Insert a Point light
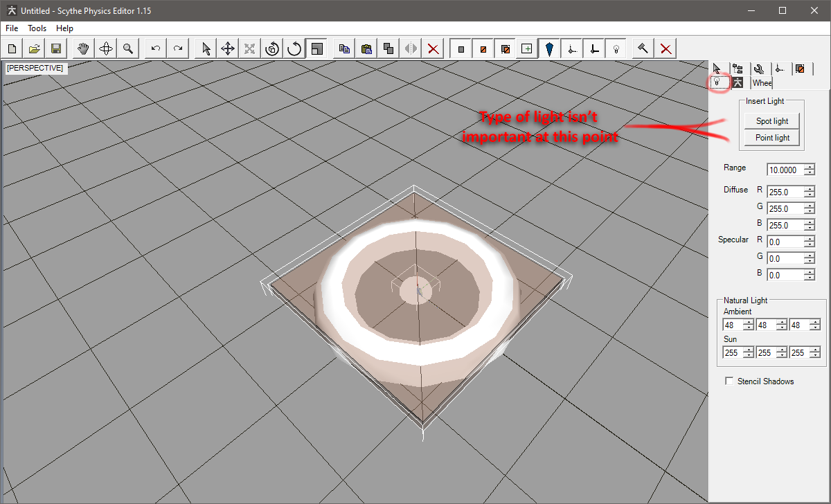 (772, 138)
